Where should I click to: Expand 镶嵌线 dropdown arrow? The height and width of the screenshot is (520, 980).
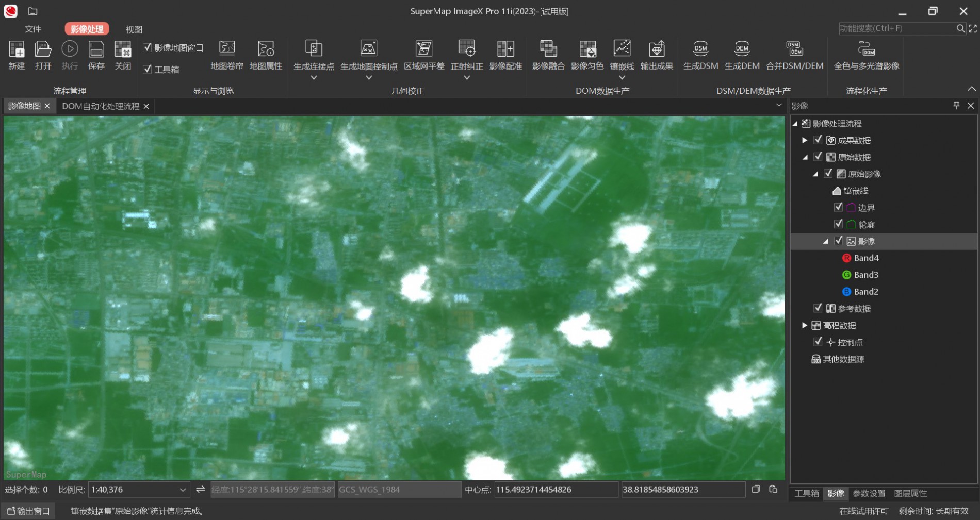[622, 78]
